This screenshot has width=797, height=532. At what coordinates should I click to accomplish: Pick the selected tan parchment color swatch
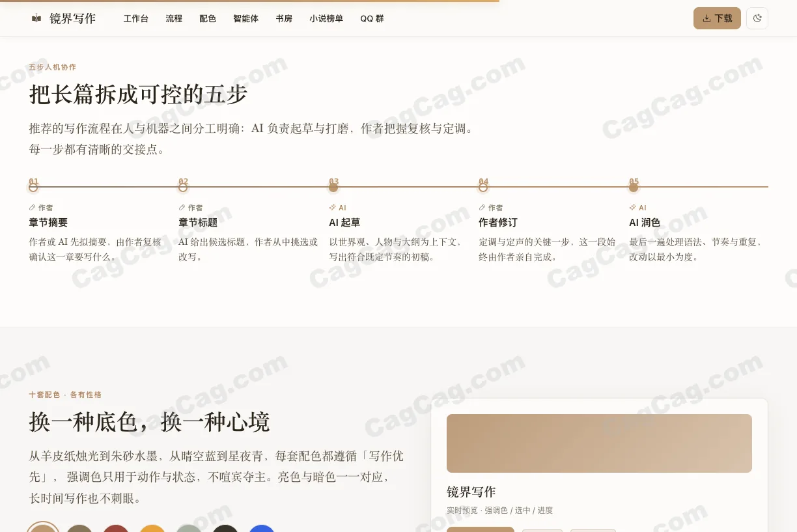point(43,528)
